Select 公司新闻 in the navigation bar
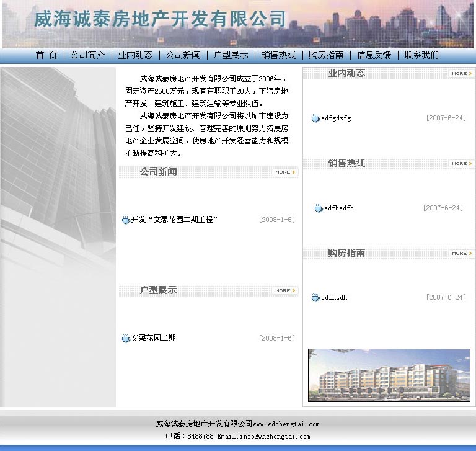Screen dimensions: 476x451 point(183,55)
